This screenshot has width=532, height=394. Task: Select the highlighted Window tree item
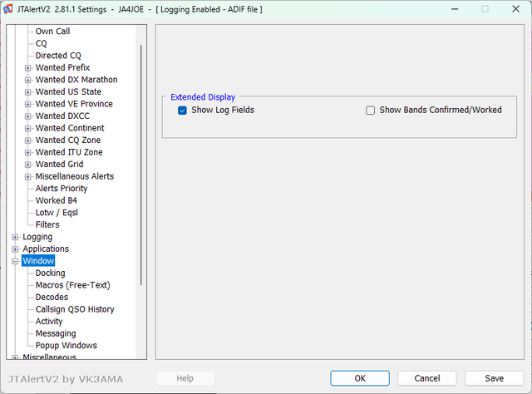click(38, 261)
